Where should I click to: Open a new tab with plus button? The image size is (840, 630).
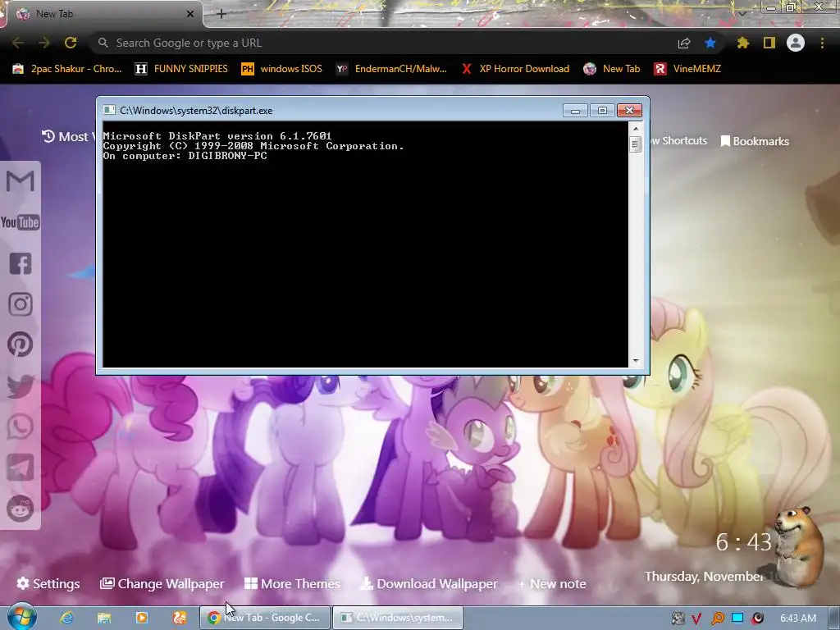click(x=221, y=14)
